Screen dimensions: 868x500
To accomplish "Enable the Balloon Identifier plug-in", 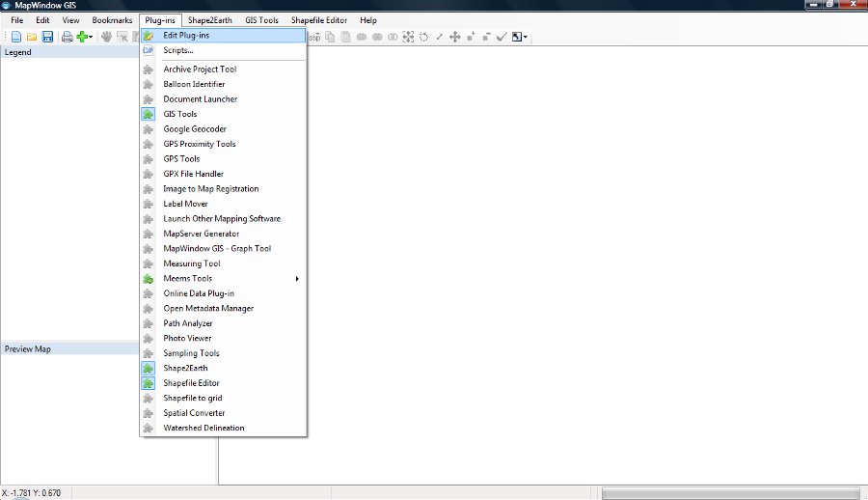I will [223, 84].
